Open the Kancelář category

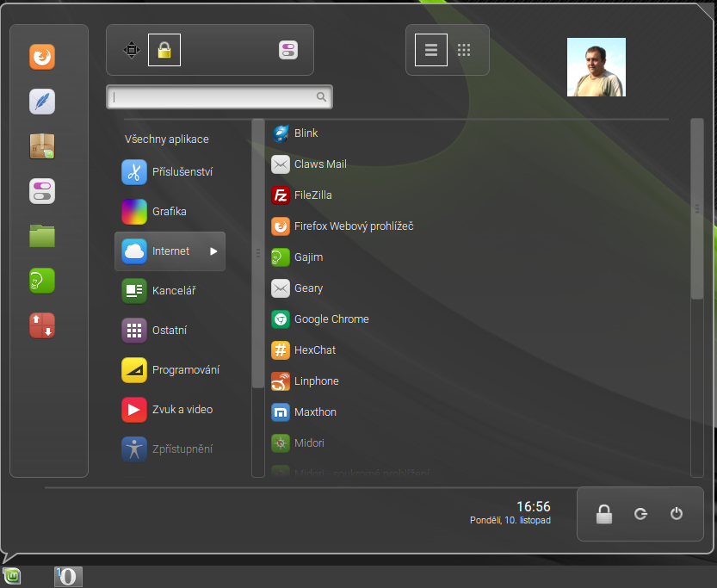170,291
